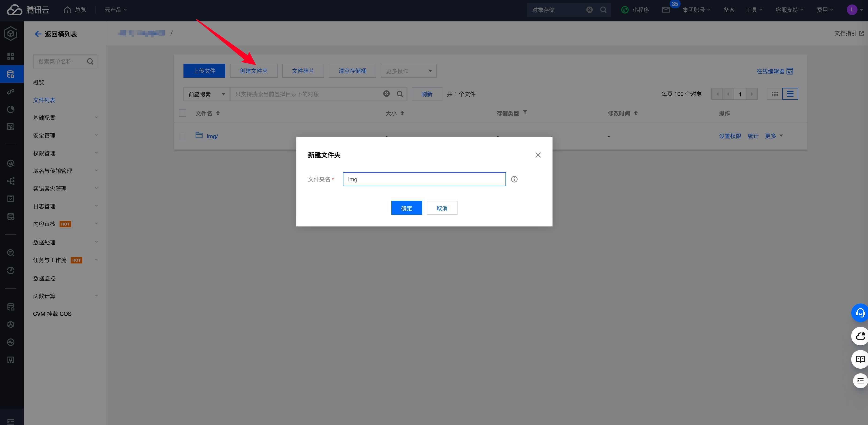This screenshot has width=868, height=425.
Task: Click the back arrow to bucket list
Action: (38, 34)
